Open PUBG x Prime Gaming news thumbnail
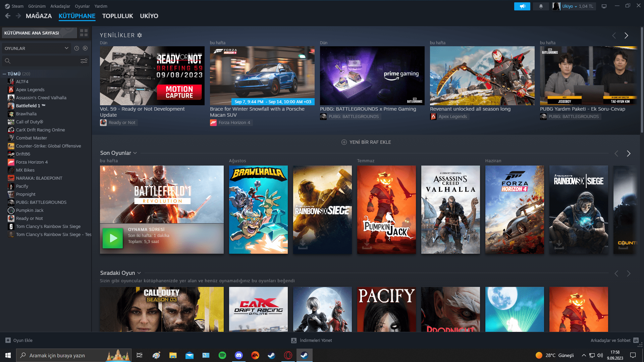The width and height of the screenshot is (644, 362). pyautogui.click(x=372, y=76)
